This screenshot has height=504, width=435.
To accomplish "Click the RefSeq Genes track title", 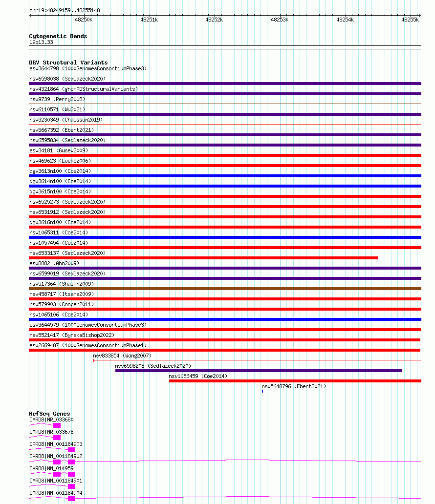I will [x=49, y=414].
